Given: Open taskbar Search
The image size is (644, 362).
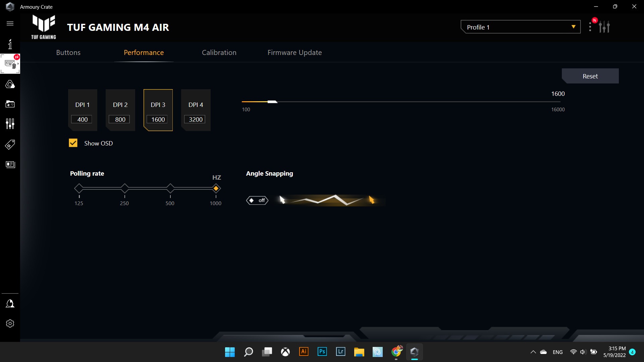Looking at the screenshot, I should click(x=248, y=352).
